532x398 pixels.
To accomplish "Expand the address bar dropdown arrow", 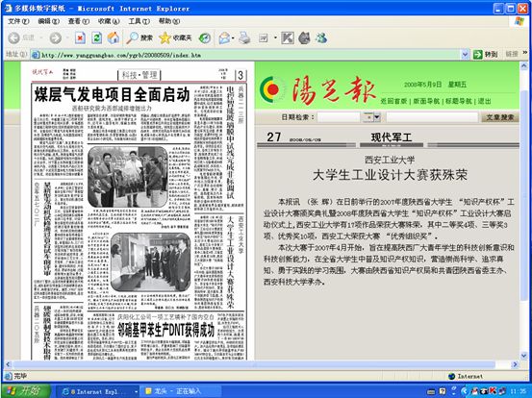I will coord(465,54).
